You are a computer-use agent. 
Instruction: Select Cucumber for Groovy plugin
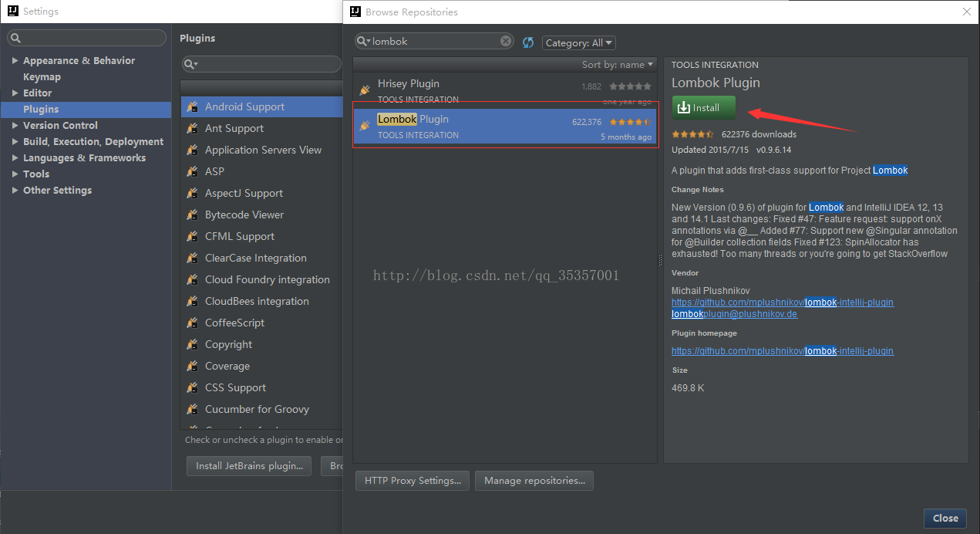[262, 410]
